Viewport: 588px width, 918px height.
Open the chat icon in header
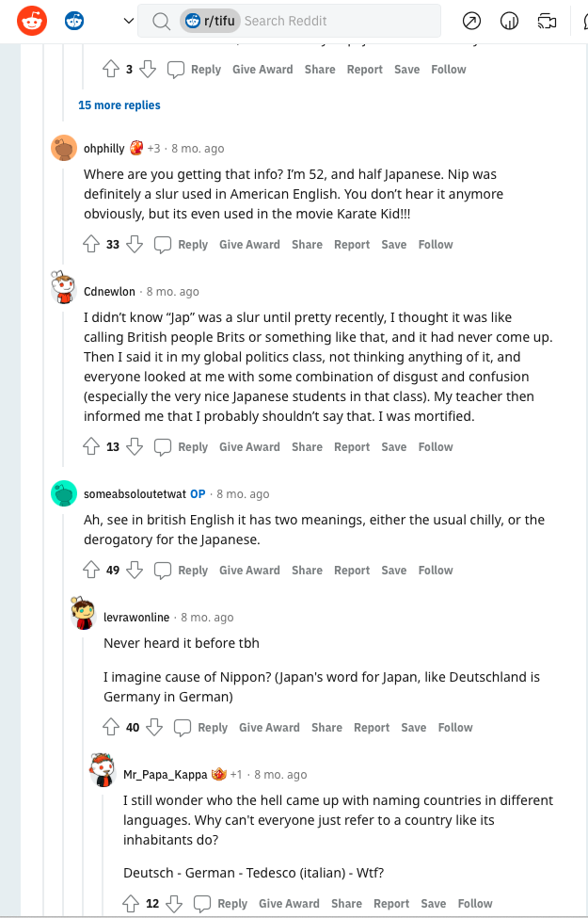[548, 21]
